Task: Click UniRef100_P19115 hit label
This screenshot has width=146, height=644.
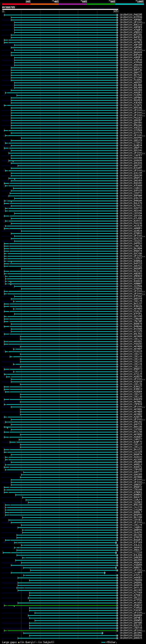Action: pyautogui.click(x=131, y=352)
